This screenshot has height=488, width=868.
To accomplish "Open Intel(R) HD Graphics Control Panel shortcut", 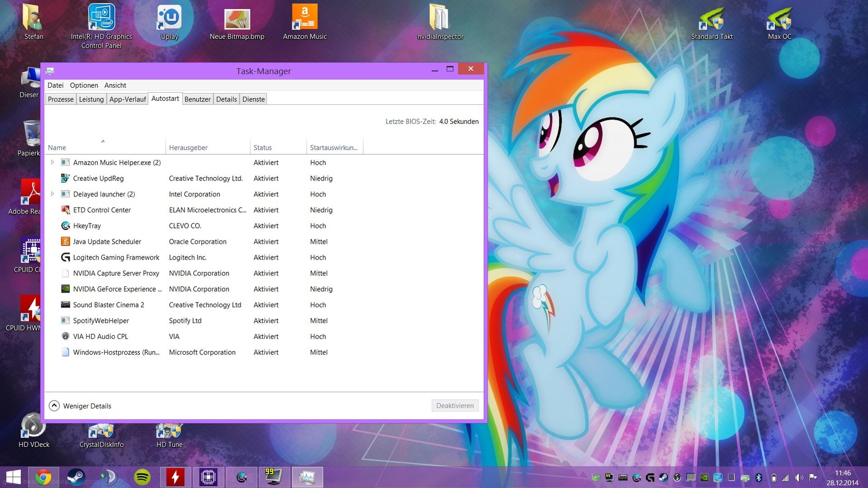I will pyautogui.click(x=101, y=26).
